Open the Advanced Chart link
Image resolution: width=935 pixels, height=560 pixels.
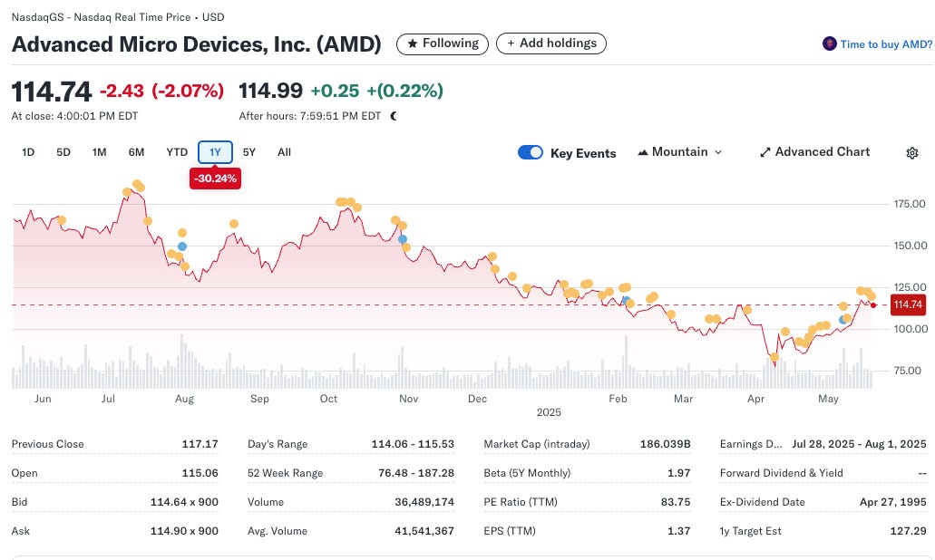pyautogui.click(x=814, y=152)
